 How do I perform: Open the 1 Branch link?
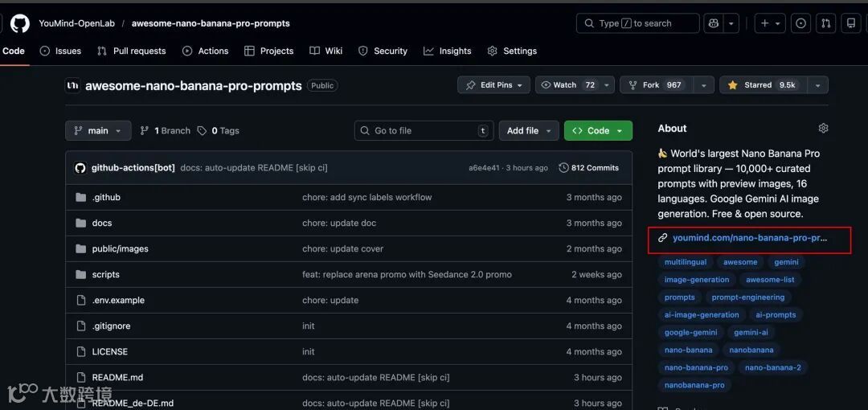(165, 131)
